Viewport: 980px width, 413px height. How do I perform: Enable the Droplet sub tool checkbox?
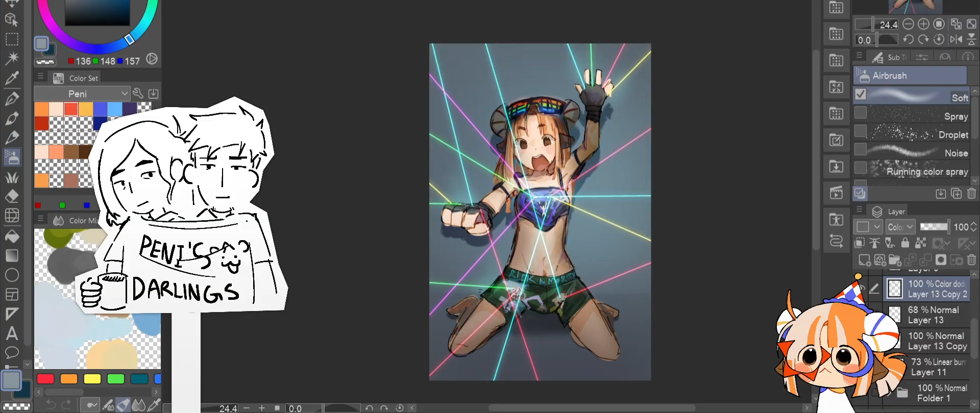pos(861,131)
